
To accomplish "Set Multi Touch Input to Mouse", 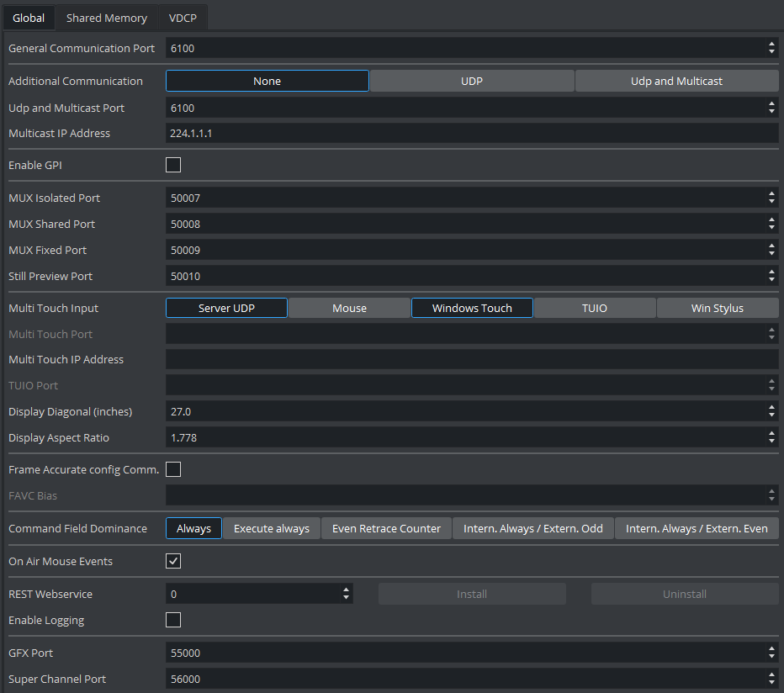I will click(x=349, y=308).
